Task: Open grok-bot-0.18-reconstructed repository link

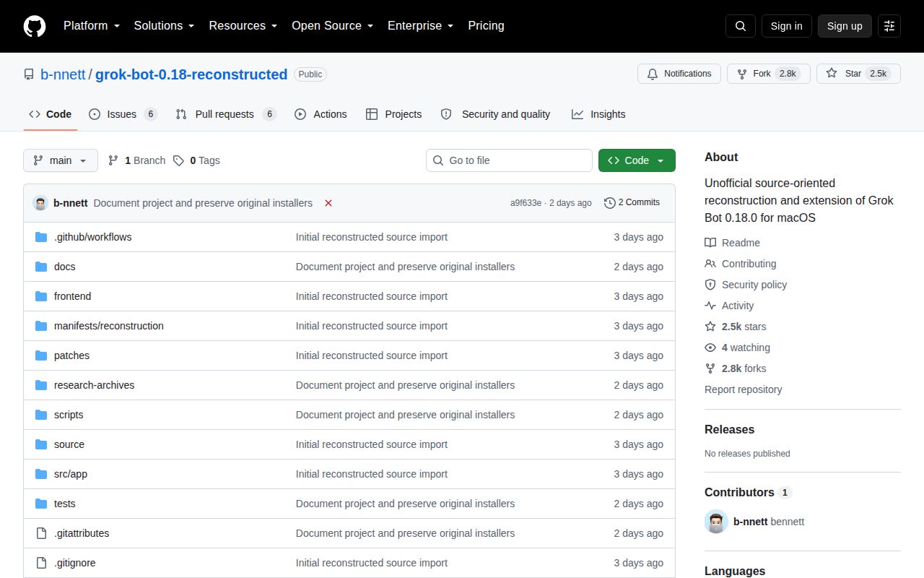Action: (191, 74)
